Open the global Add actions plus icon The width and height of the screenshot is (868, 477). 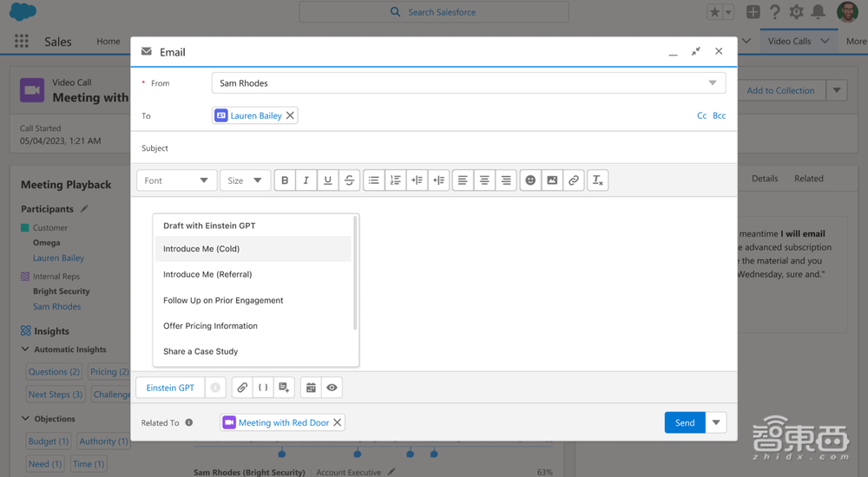tap(753, 11)
